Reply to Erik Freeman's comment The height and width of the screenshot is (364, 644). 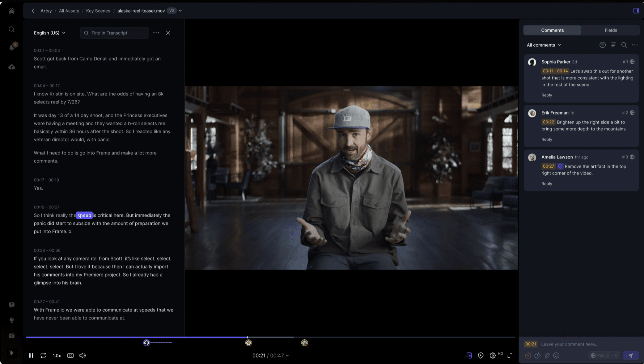[x=546, y=139]
